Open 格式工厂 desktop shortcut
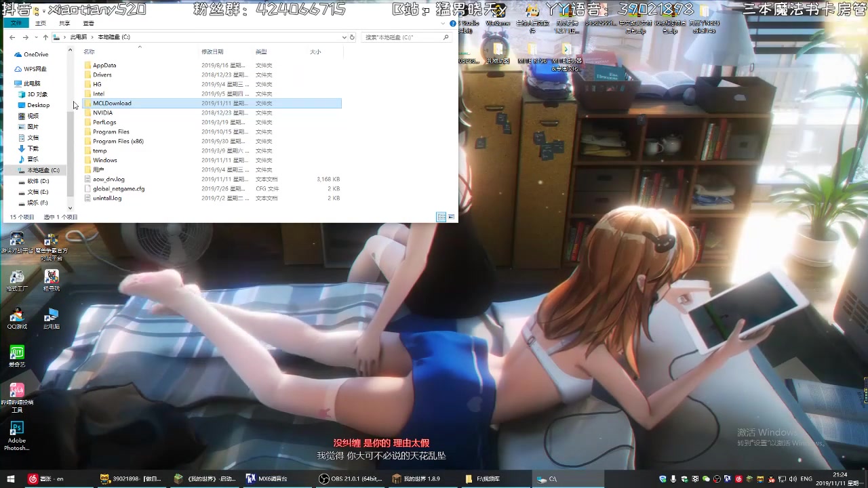Image resolution: width=868 pixels, height=488 pixels. click(17, 281)
